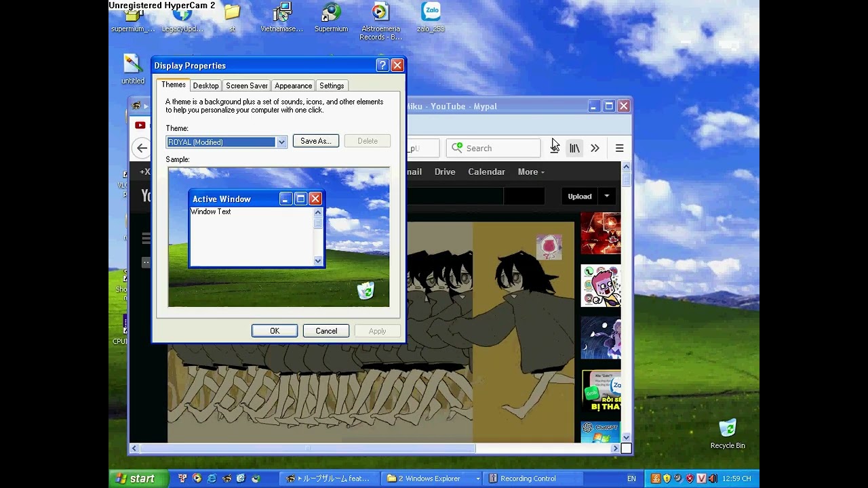
Task: Expand the Windows Explorer taskbar group arrow
Action: point(477,479)
